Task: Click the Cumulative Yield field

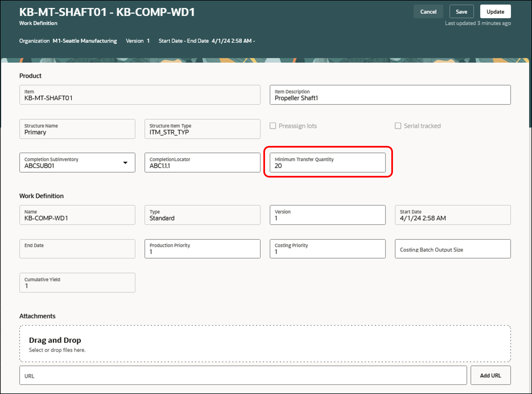Action: pyautogui.click(x=77, y=283)
